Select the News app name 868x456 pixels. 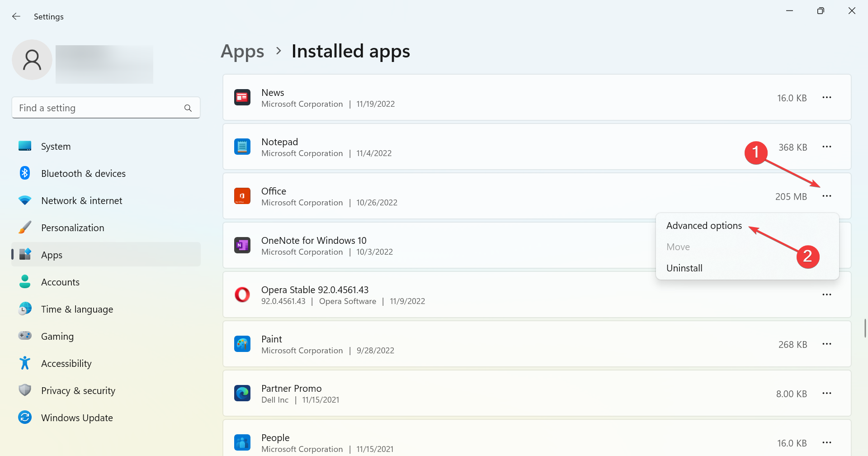[x=273, y=93]
